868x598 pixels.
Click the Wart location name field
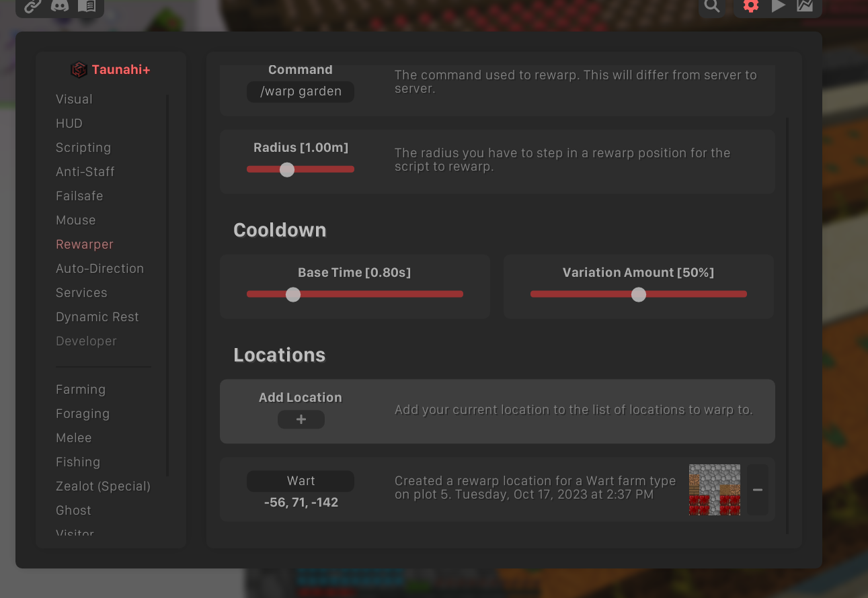click(x=301, y=481)
